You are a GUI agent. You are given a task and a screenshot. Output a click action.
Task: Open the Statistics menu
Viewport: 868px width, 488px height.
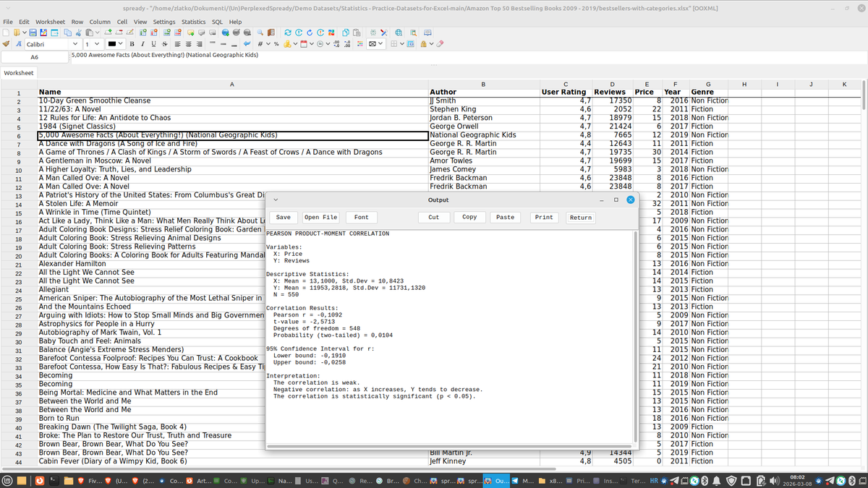point(193,22)
